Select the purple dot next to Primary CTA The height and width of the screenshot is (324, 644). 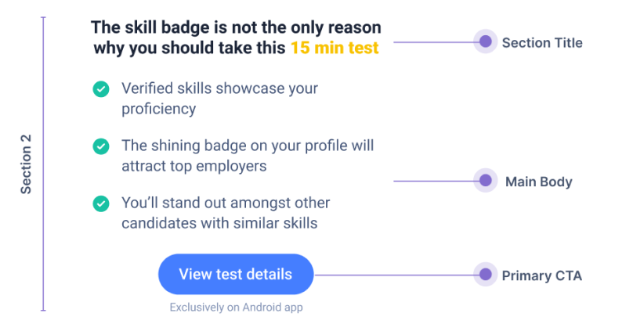tap(486, 275)
